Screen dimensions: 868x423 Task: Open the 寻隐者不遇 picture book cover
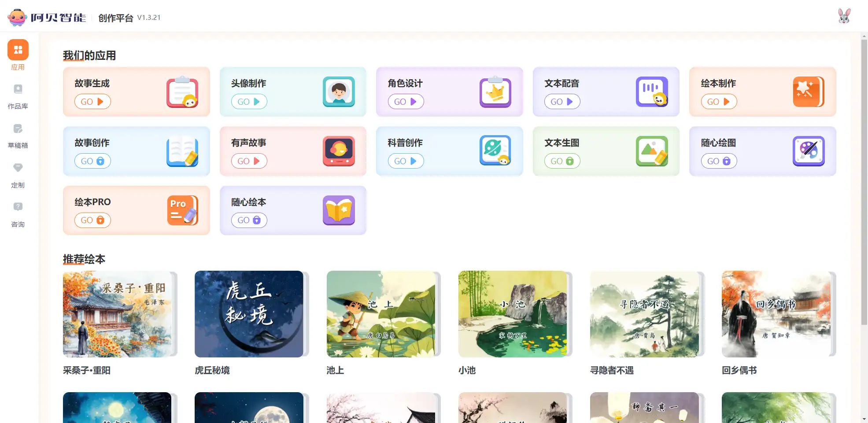point(644,314)
